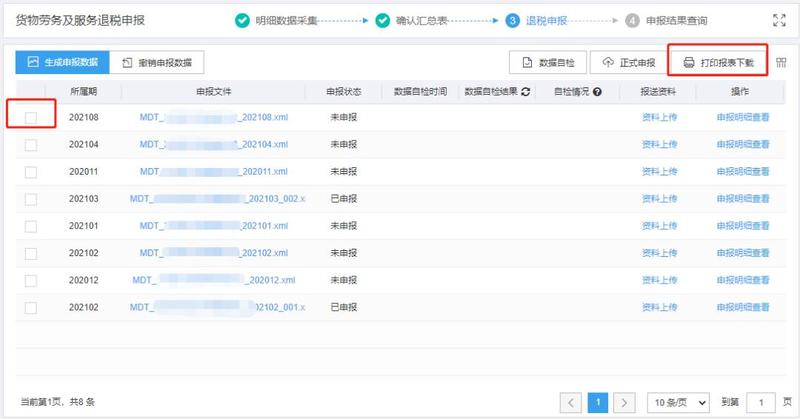
Task: Click the page number jump input field
Action: point(761,402)
